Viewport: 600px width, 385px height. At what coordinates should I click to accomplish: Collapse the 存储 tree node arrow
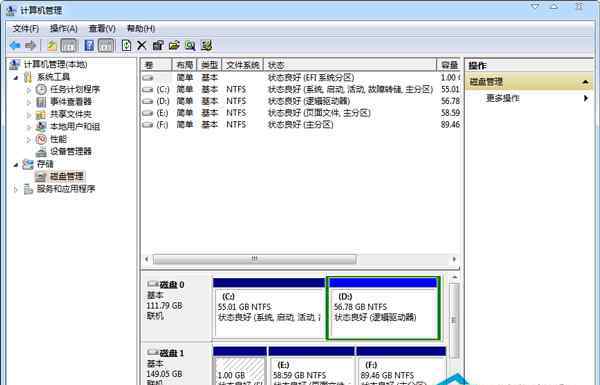pos(16,165)
